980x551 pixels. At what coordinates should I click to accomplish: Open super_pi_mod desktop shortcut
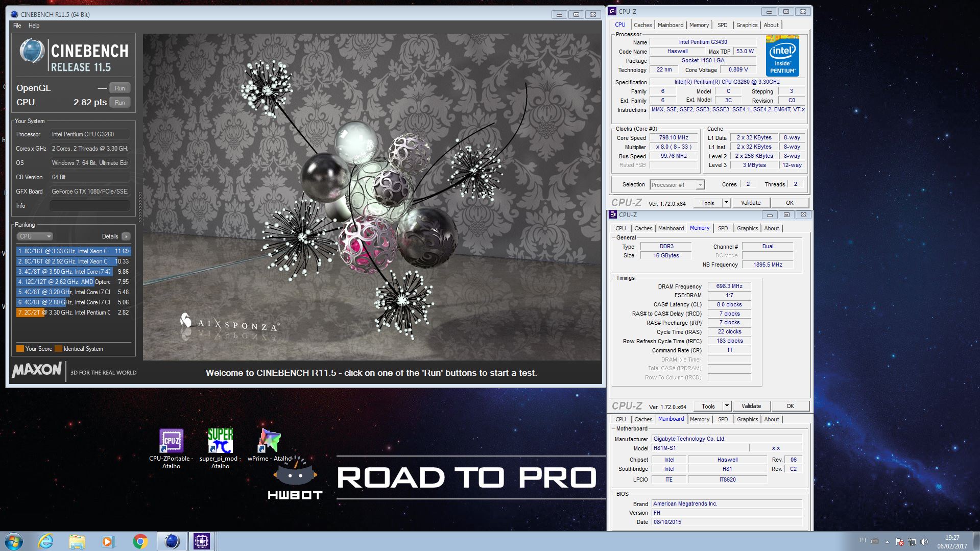220,448
